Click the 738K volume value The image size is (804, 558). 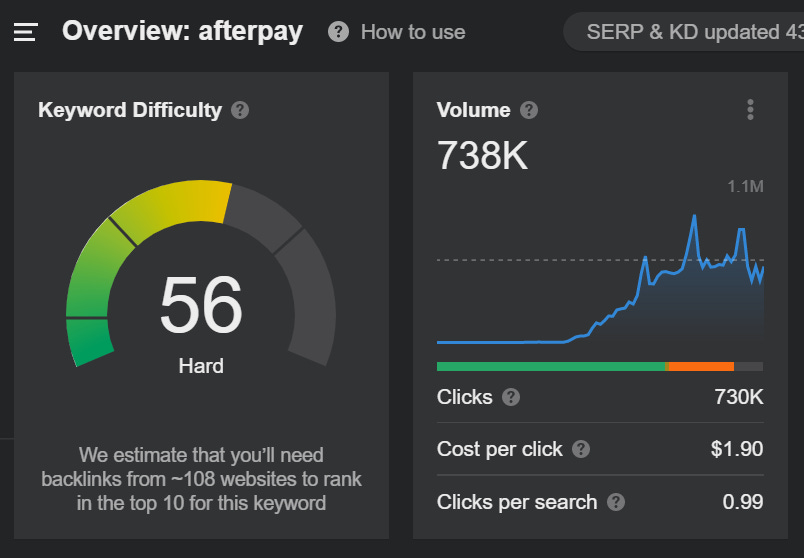pyautogui.click(x=482, y=155)
